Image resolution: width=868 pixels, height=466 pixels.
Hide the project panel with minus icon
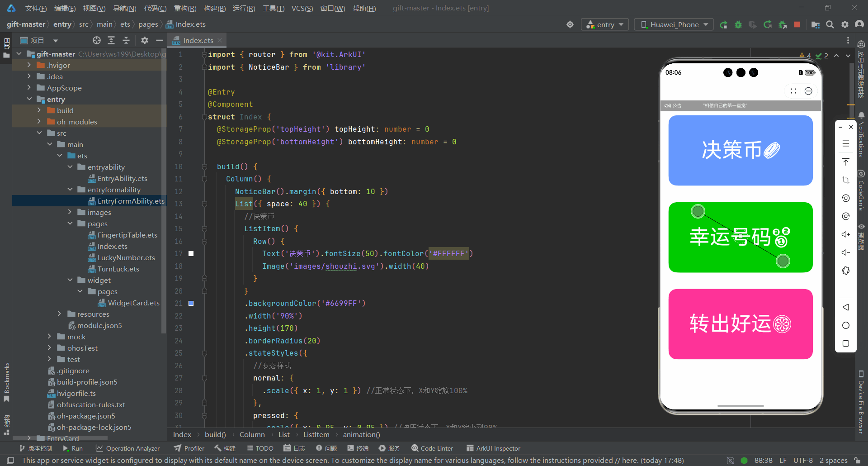pyautogui.click(x=159, y=41)
